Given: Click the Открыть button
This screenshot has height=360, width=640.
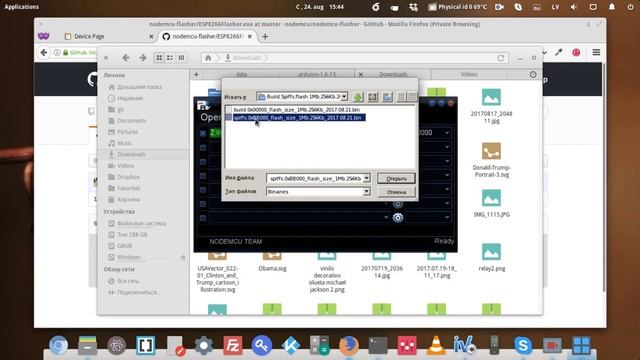Looking at the screenshot, I should click(396, 178).
